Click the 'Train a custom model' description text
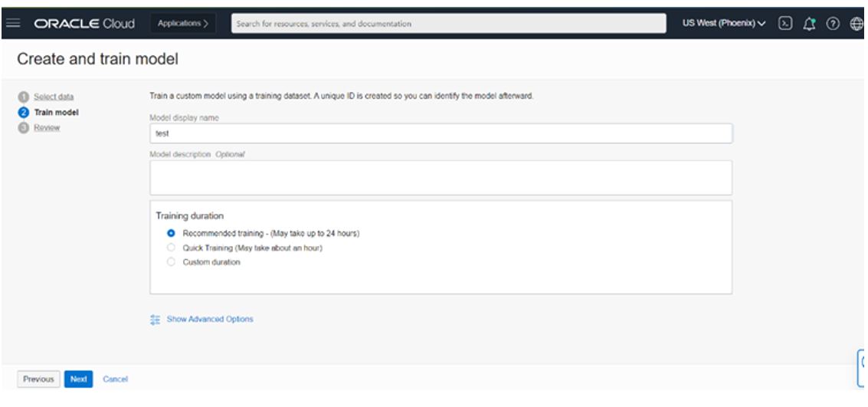The height and width of the screenshot is (407, 868). click(341, 96)
